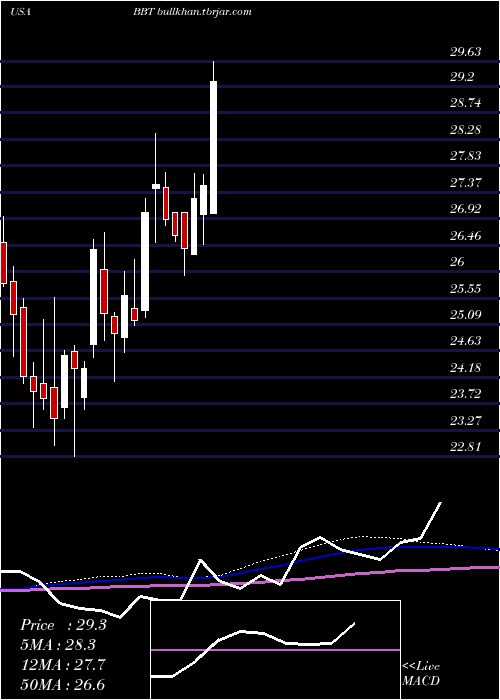The height and width of the screenshot is (700, 500).
Task: Click the 29.63 price axis label
Action: pyautogui.click(x=465, y=51)
